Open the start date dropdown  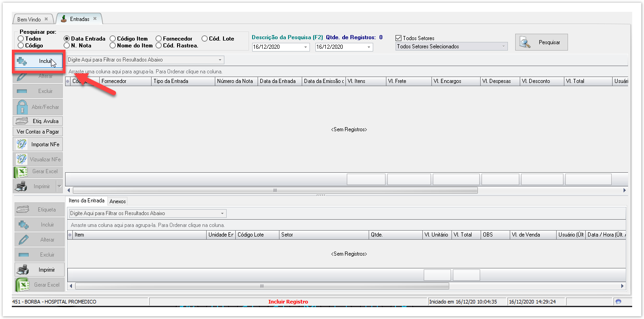pos(305,47)
